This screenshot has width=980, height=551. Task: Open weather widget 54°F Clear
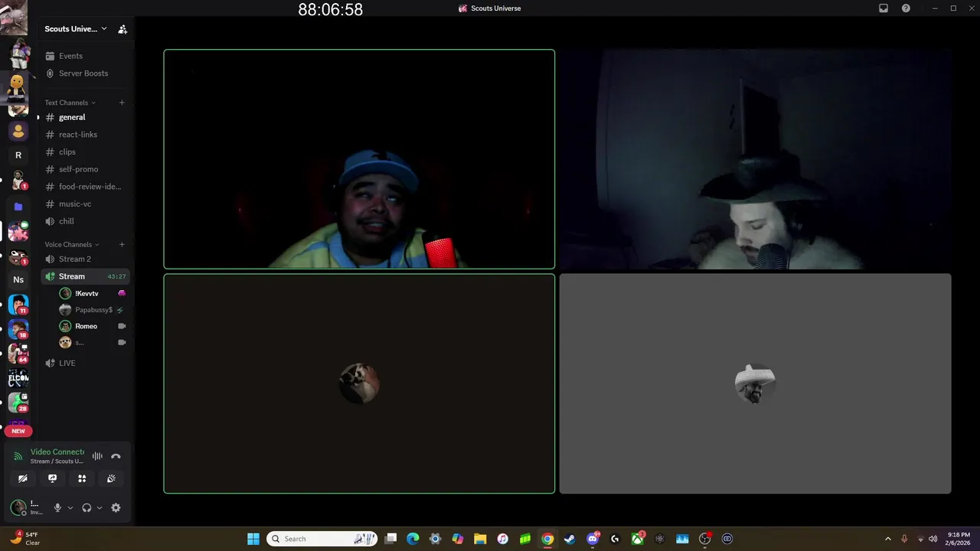pyautogui.click(x=24, y=539)
